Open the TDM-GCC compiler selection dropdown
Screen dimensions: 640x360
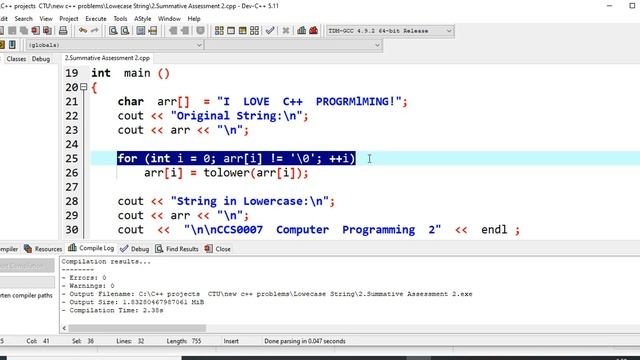coord(390,31)
